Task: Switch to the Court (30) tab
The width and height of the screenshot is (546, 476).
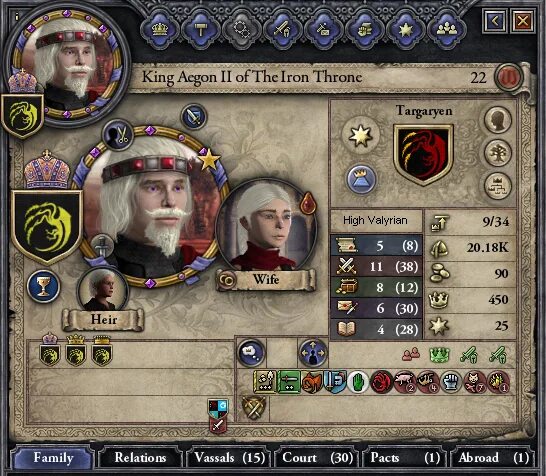Action: 317,458
